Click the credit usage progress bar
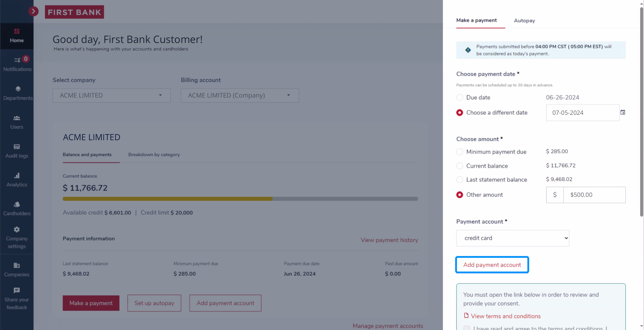This screenshot has height=330, width=644. coord(240,199)
